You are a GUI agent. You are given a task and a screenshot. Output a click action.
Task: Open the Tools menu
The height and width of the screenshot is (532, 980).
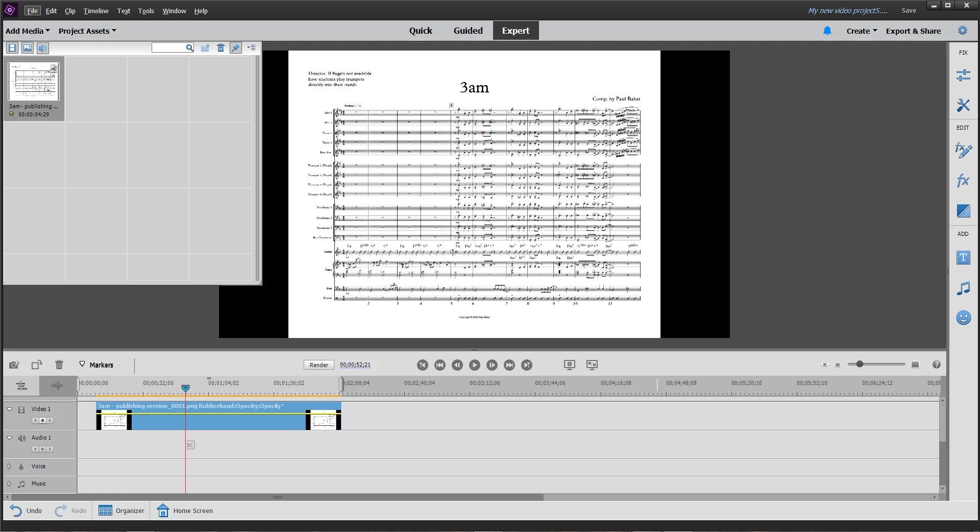146,11
